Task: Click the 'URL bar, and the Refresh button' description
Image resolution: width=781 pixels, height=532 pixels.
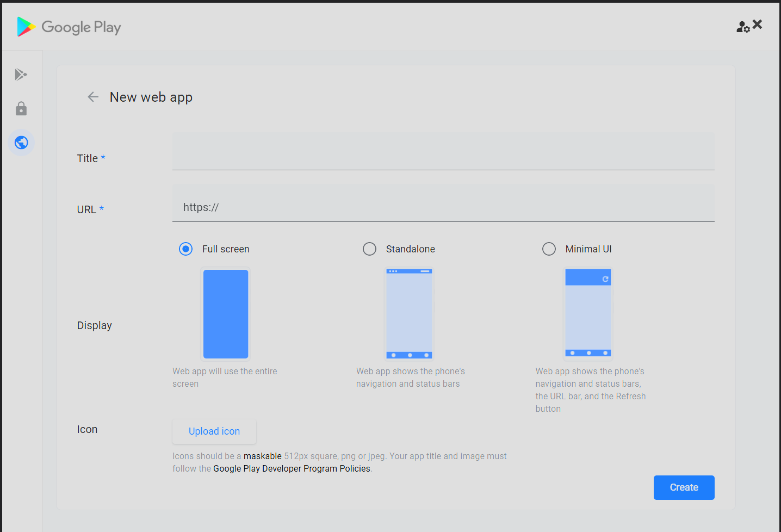Action: pyautogui.click(x=591, y=390)
